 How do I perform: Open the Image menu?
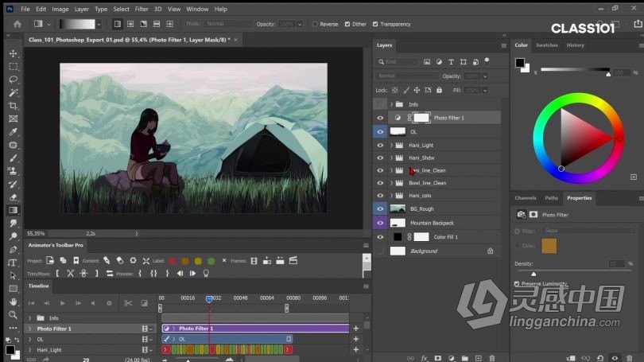pyautogui.click(x=60, y=9)
